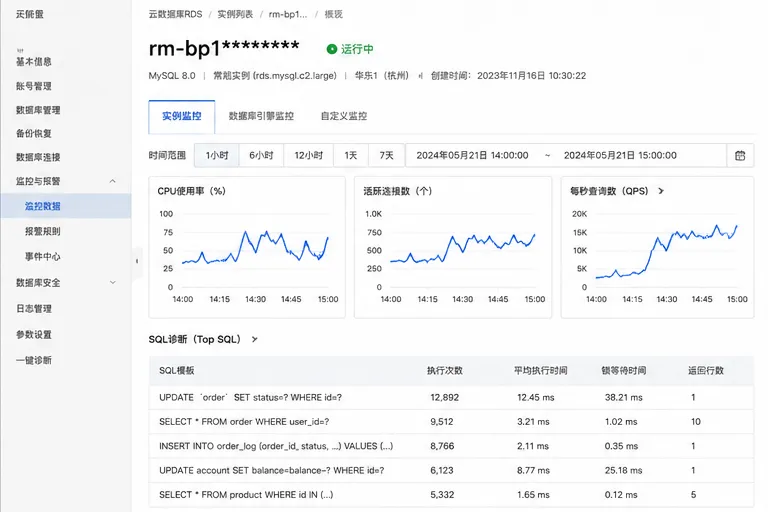The width and height of the screenshot is (768, 512).
Task: Click the 每秒查询数 (QPS) chart line
Action: (x=666, y=252)
